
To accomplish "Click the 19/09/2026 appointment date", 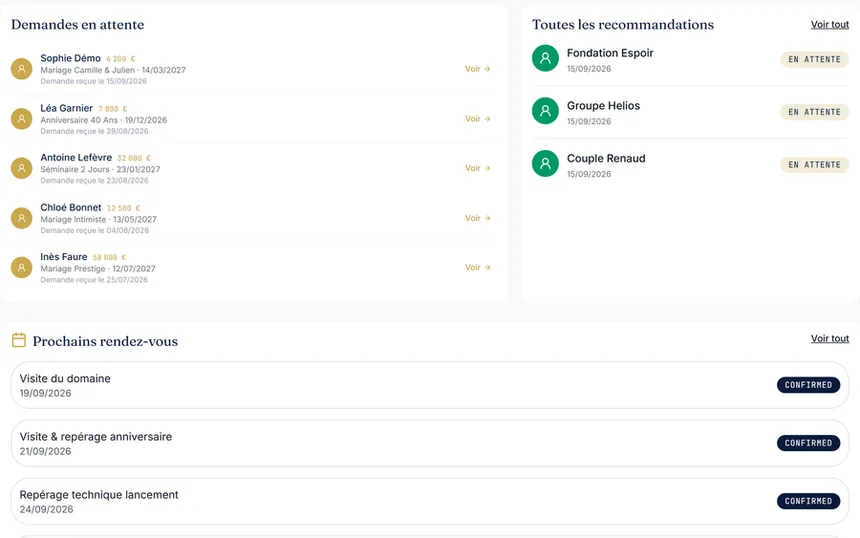I will coord(46,393).
